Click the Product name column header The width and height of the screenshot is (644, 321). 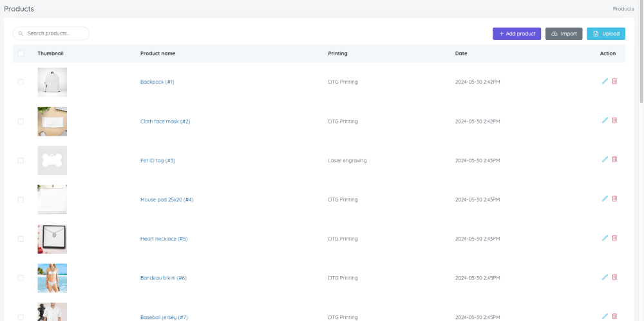[x=158, y=53]
